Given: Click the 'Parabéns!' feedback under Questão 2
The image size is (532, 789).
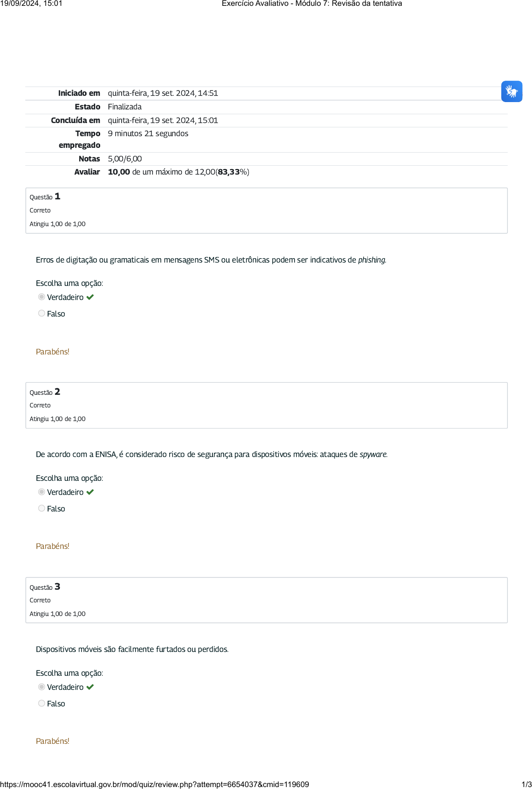Looking at the screenshot, I should (53, 546).
